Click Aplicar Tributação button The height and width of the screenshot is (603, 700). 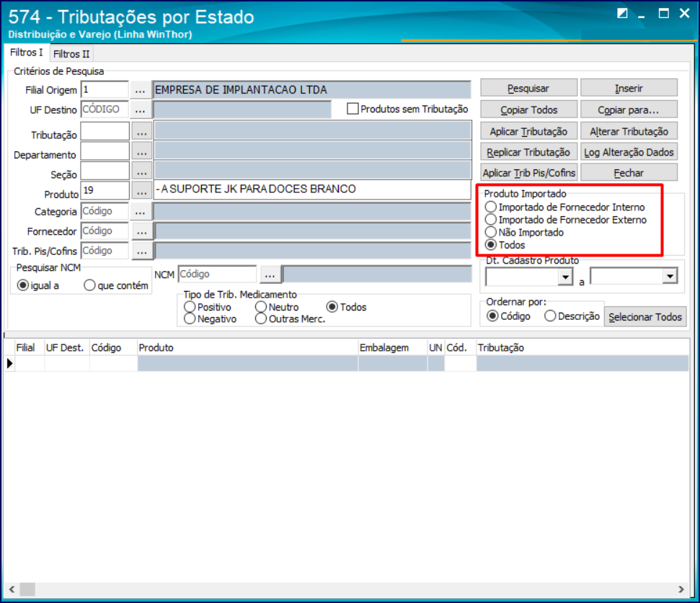[528, 132]
